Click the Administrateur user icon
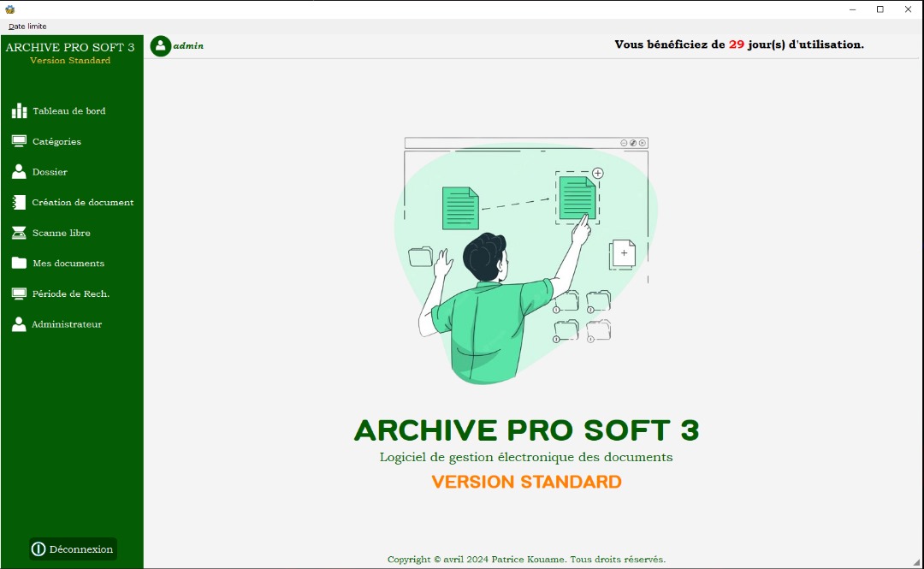The height and width of the screenshot is (569, 924). tap(19, 324)
